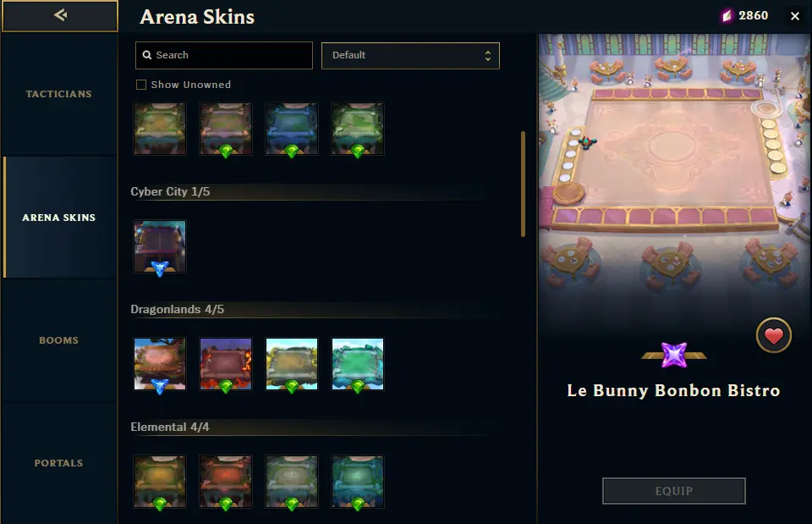Go to the Portals tab
The width and height of the screenshot is (812, 524).
click(x=58, y=463)
